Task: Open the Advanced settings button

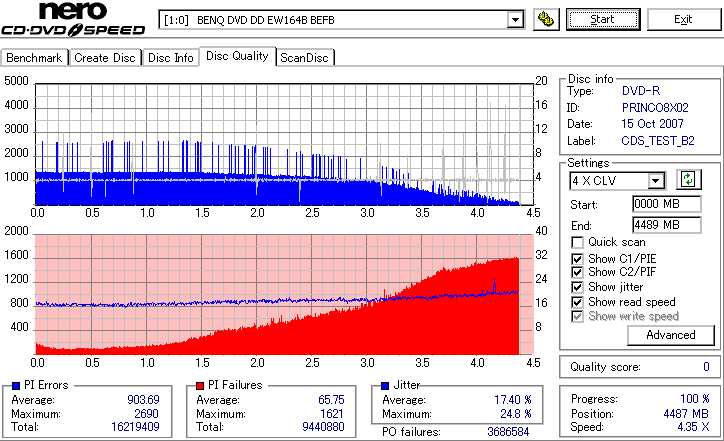Action: pyautogui.click(x=670, y=335)
